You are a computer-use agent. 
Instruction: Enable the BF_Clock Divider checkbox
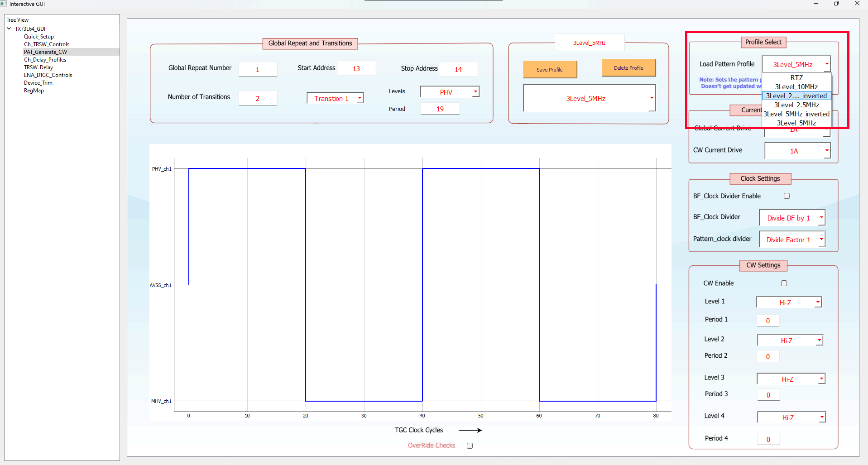tap(786, 196)
